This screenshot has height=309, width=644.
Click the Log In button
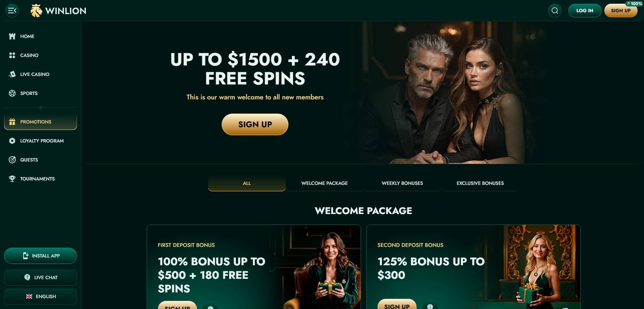tap(585, 11)
